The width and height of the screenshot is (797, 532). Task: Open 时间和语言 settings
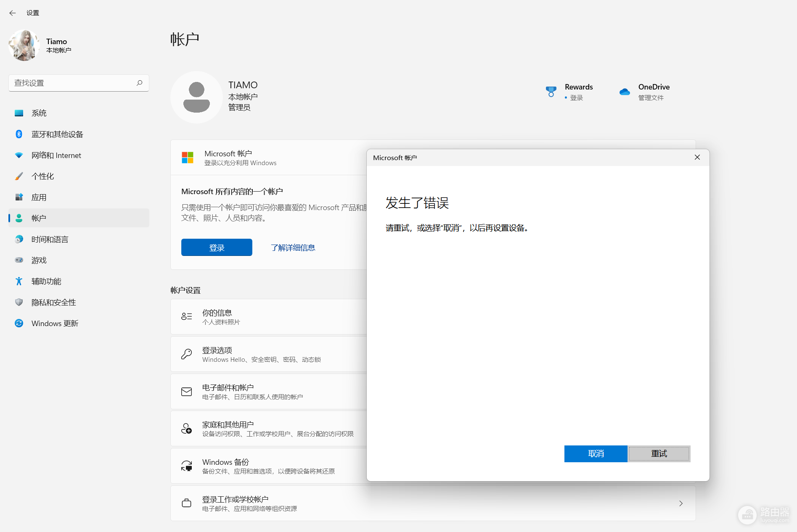click(79, 239)
